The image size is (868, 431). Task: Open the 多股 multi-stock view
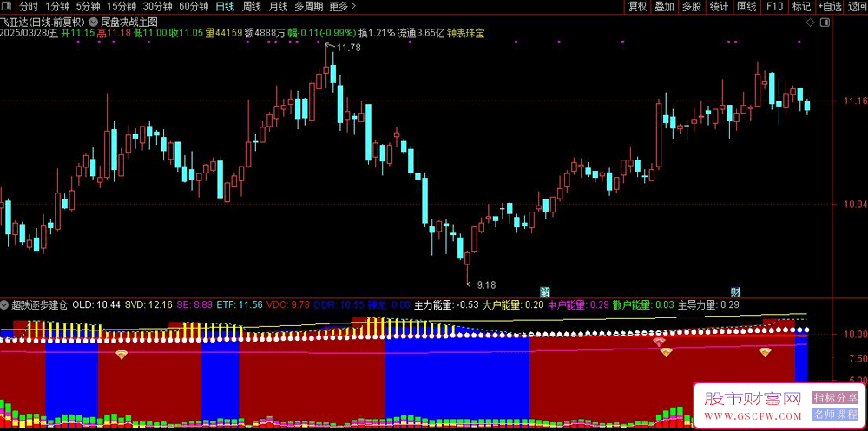[692, 7]
